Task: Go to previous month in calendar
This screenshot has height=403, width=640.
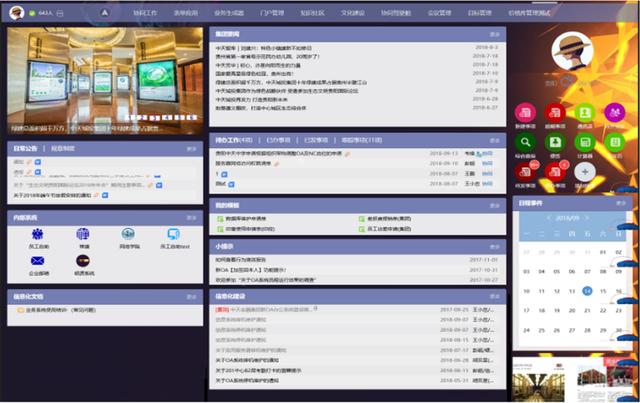Action: click(549, 217)
